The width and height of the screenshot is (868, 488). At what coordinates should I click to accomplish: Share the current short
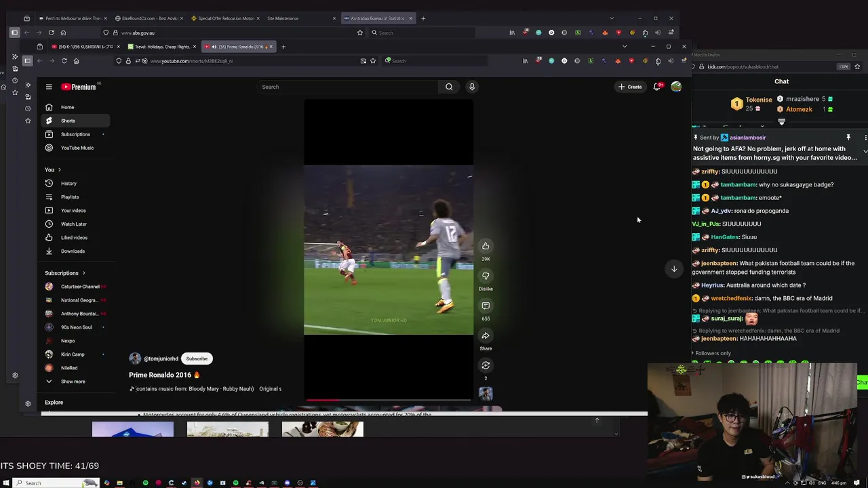click(486, 335)
